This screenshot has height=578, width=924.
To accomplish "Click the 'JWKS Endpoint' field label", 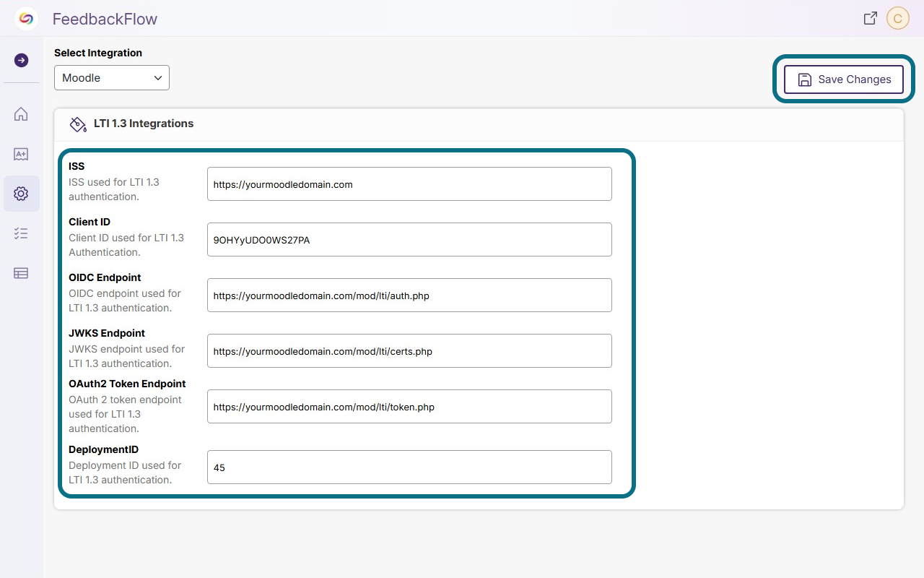I will 107,333.
